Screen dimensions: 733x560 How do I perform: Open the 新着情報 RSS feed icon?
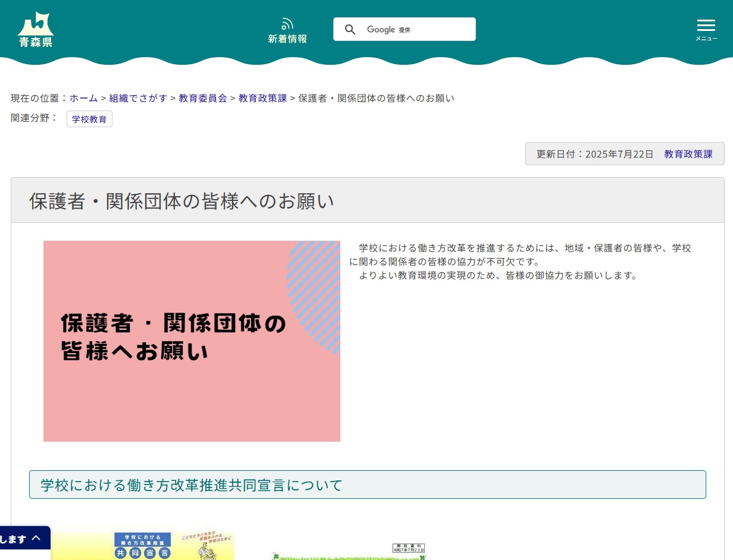(287, 24)
